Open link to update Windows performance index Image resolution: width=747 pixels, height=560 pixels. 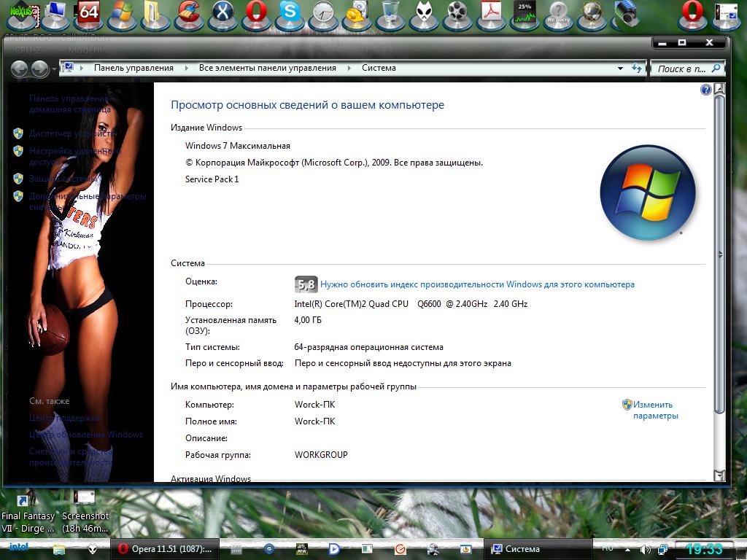tap(477, 284)
